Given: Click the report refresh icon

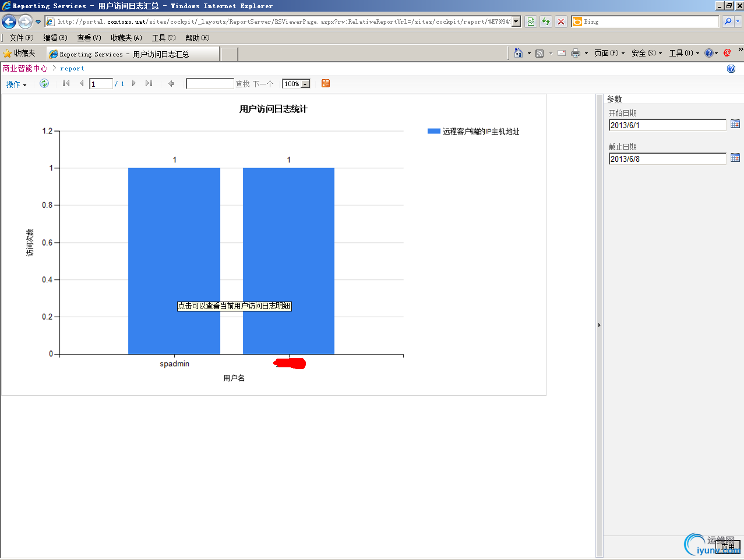Looking at the screenshot, I should pos(44,83).
